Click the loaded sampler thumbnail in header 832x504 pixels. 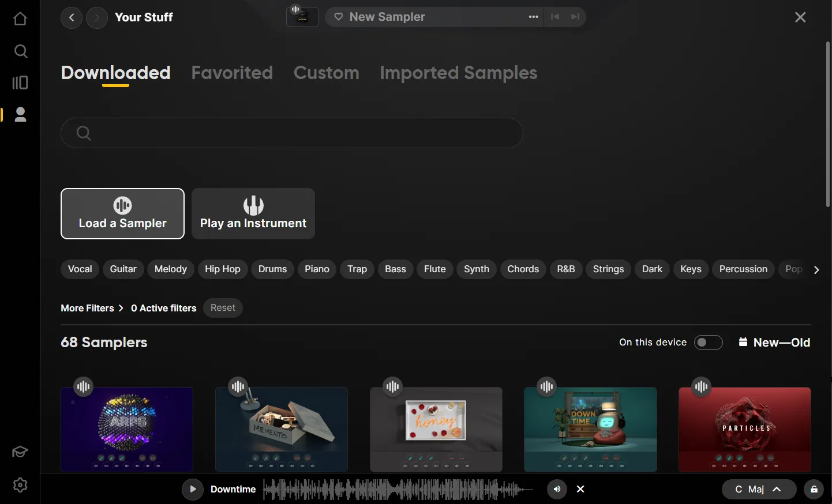pos(302,17)
